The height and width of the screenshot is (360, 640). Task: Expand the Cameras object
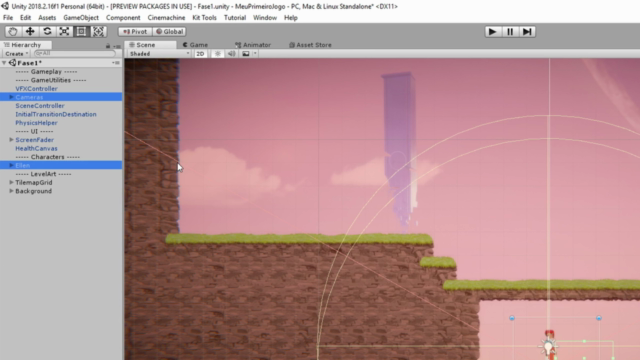11,97
